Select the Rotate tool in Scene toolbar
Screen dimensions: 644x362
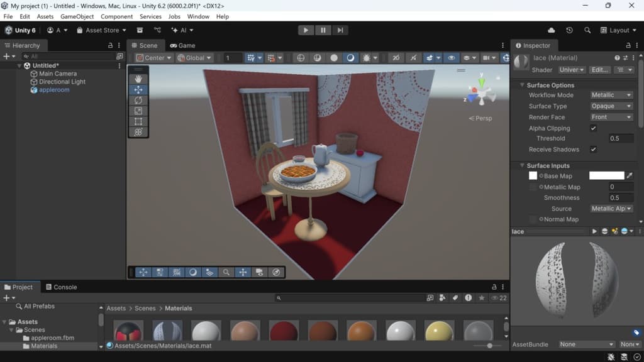coord(138,101)
